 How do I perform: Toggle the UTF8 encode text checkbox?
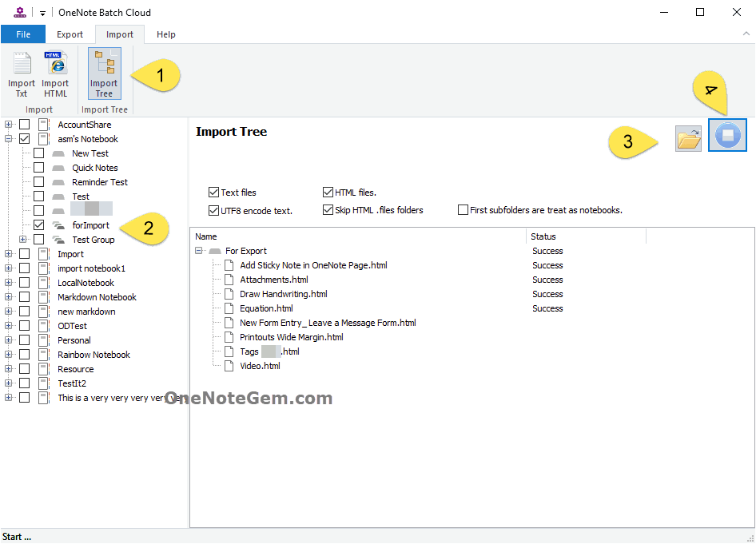tap(213, 211)
